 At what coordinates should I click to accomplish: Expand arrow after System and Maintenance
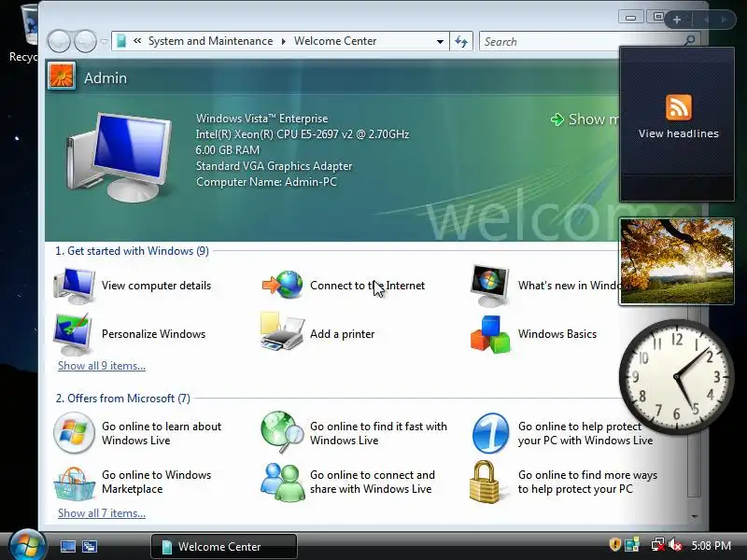point(284,41)
